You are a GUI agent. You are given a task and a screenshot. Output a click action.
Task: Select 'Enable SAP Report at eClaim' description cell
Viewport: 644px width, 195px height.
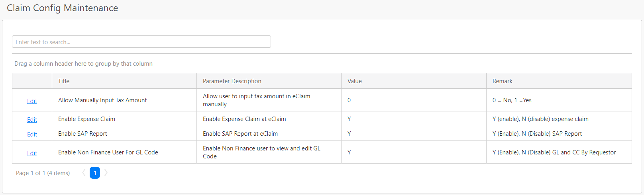click(240, 134)
